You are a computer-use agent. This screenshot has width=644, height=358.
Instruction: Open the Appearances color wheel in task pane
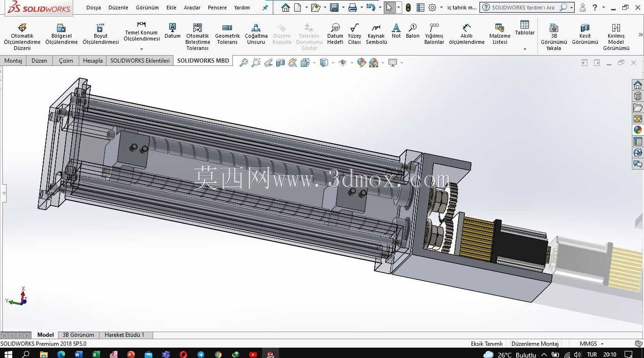(x=637, y=130)
